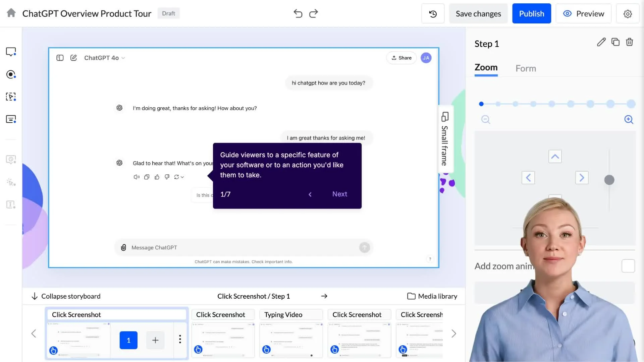Duplicate Step 1 with copy icon
Viewport: 644px width, 362px height.
click(x=615, y=42)
